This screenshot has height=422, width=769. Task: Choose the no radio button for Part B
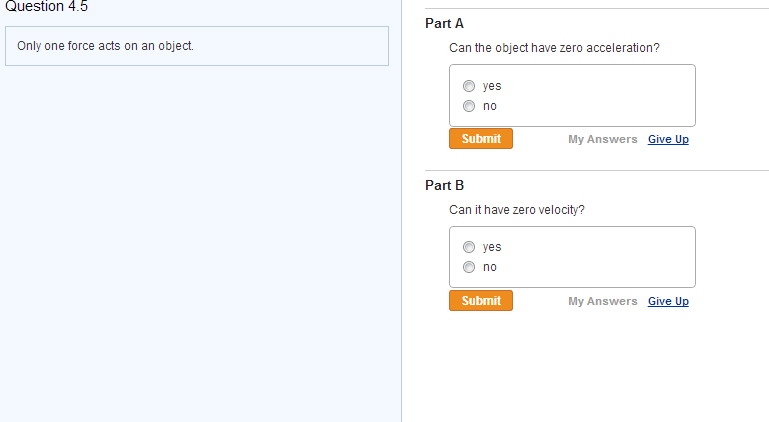click(469, 267)
